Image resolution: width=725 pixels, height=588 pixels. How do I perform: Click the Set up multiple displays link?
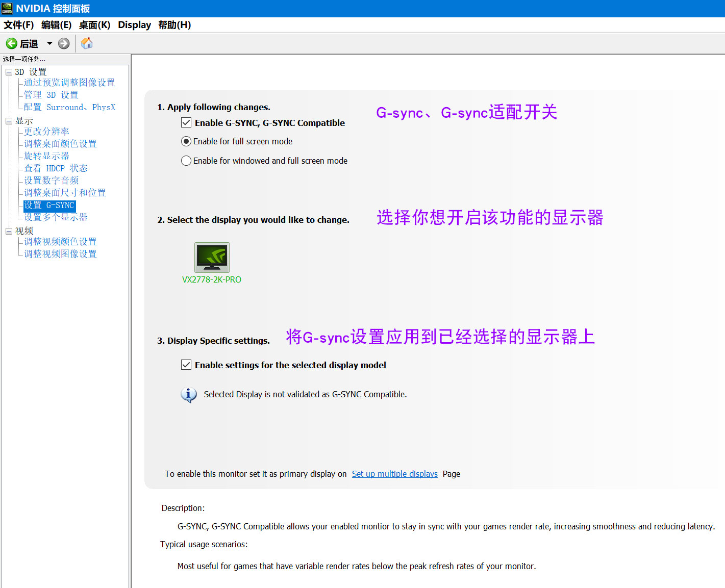click(394, 474)
